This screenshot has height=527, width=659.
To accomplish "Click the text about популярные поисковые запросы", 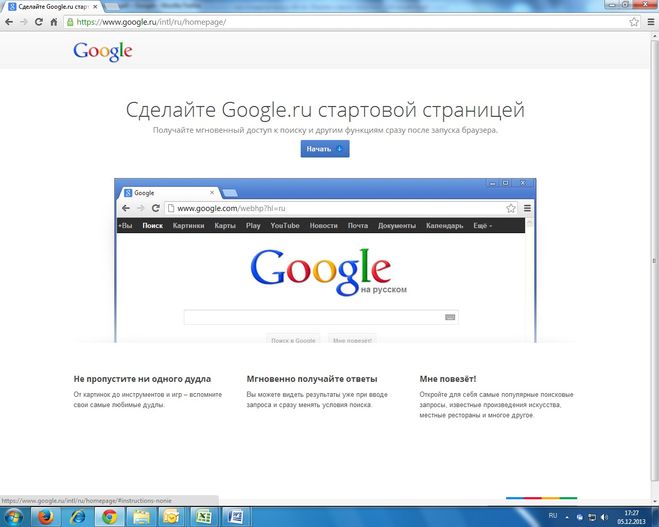I will 496,405.
